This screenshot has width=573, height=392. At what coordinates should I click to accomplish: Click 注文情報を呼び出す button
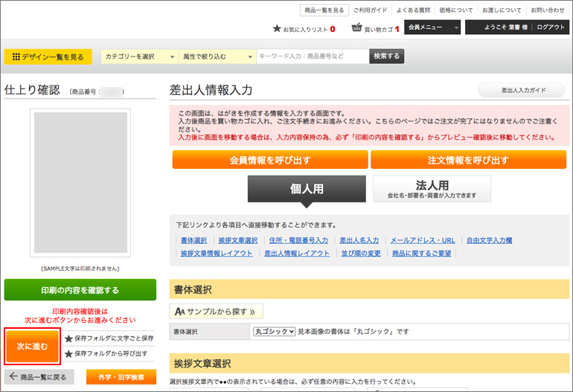468,160
